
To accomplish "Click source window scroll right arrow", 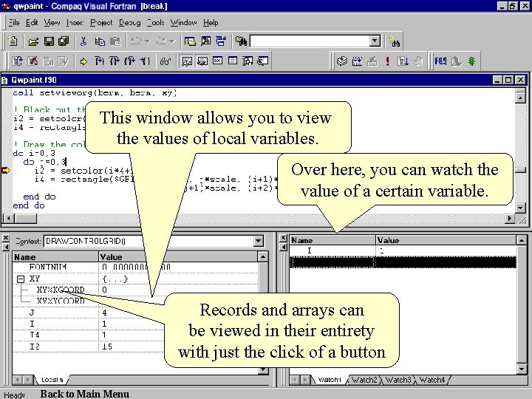I will (509, 219).
